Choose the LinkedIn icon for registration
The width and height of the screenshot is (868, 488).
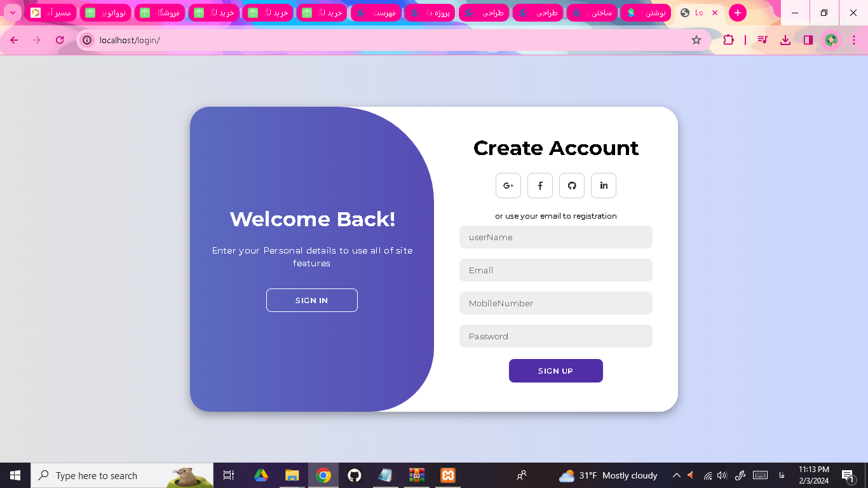click(604, 186)
